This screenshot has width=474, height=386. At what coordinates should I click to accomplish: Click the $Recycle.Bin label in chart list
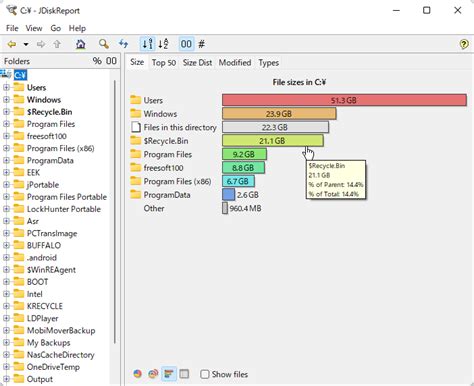coord(166,141)
